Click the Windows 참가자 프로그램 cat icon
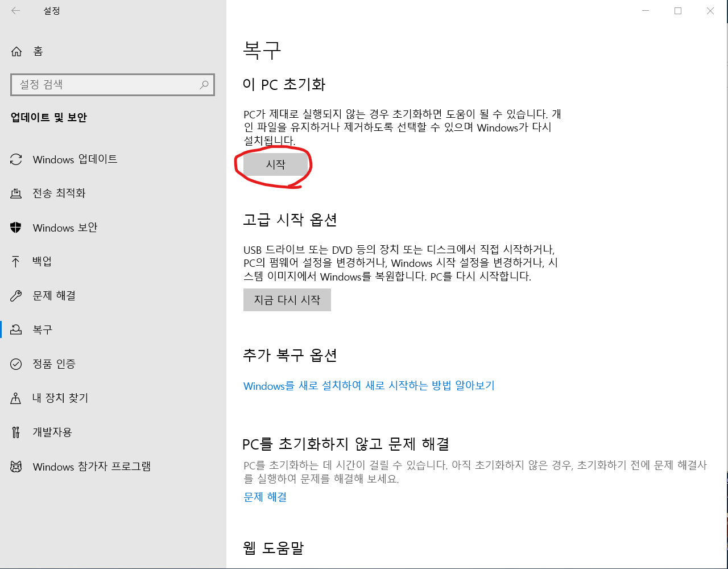Screen dimensions: 728x569 coord(16,467)
